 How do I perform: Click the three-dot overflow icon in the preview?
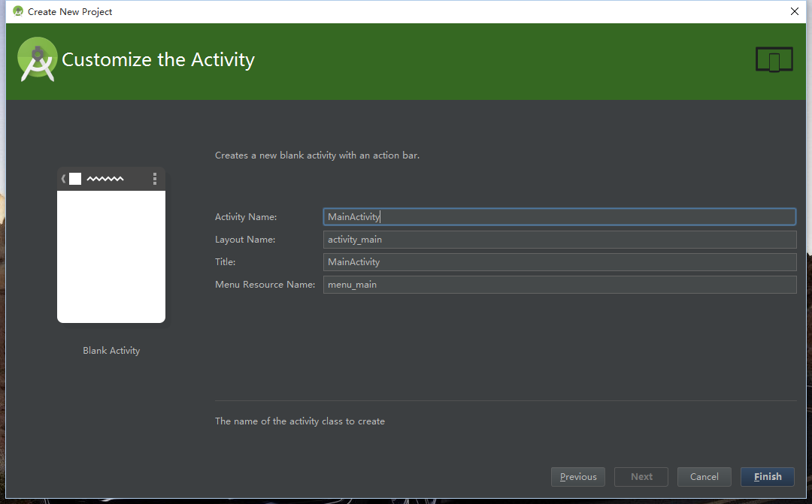point(155,179)
